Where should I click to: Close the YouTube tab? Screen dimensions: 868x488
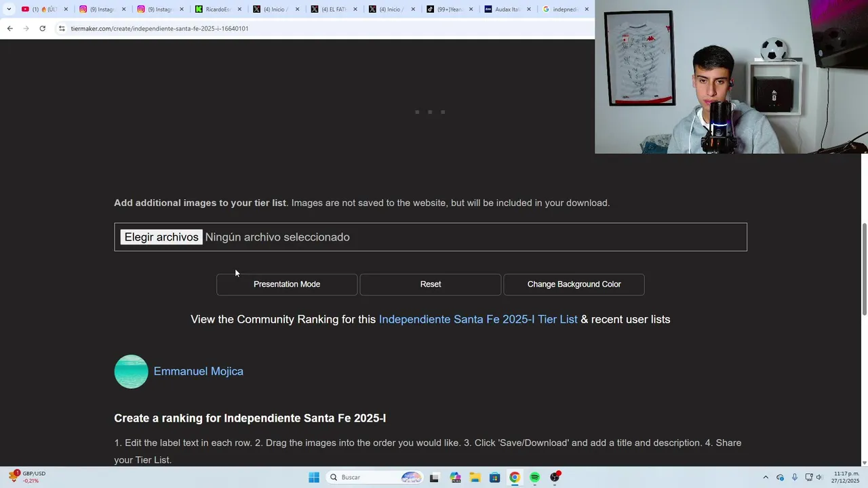click(x=66, y=9)
